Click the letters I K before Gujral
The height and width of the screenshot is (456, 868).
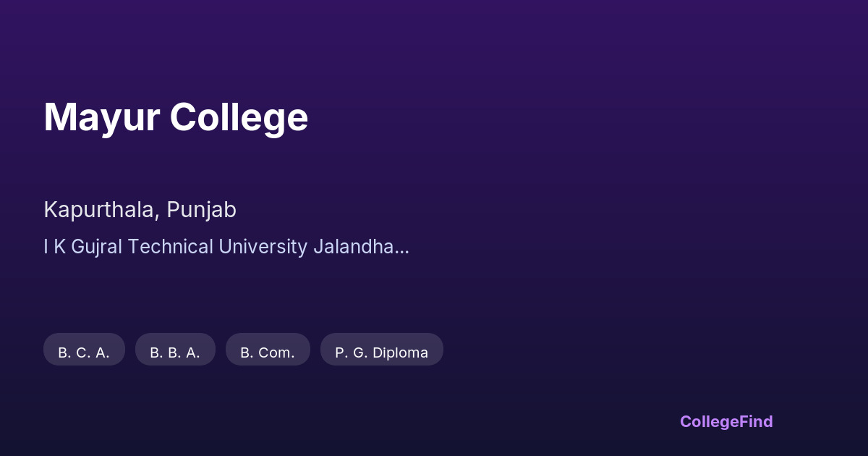pyautogui.click(x=54, y=247)
